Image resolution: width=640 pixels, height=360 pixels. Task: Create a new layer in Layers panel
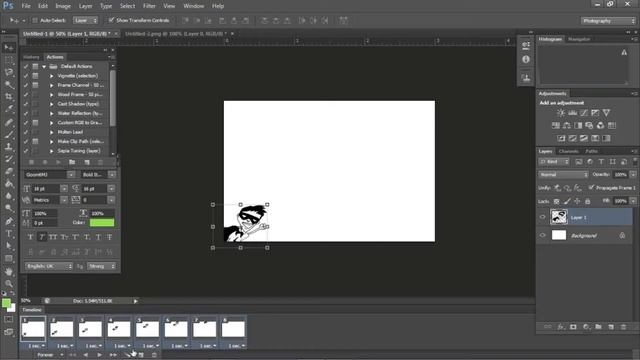(x=611, y=327)
